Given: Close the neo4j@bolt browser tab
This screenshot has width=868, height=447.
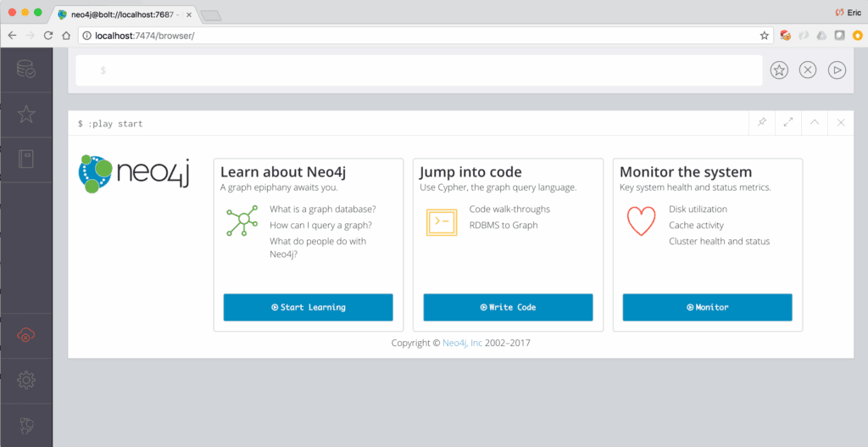Looking at the screenshot, I should click(189, 15).
